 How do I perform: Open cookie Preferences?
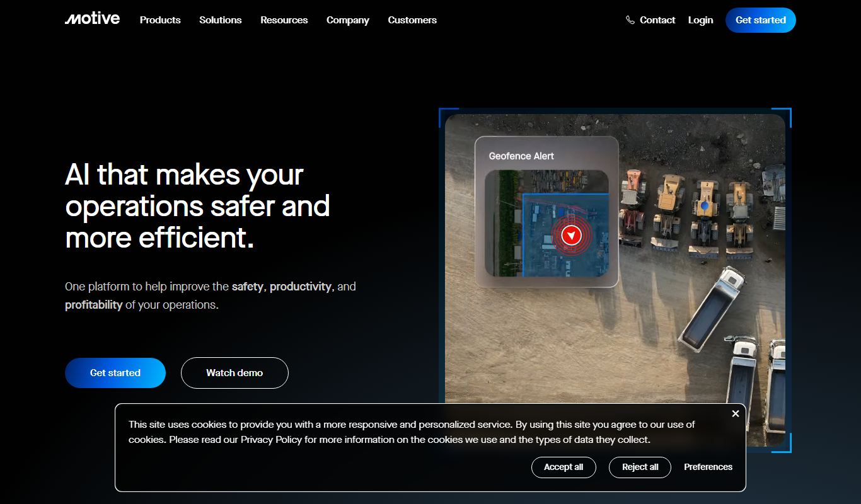tap(708, 467)
